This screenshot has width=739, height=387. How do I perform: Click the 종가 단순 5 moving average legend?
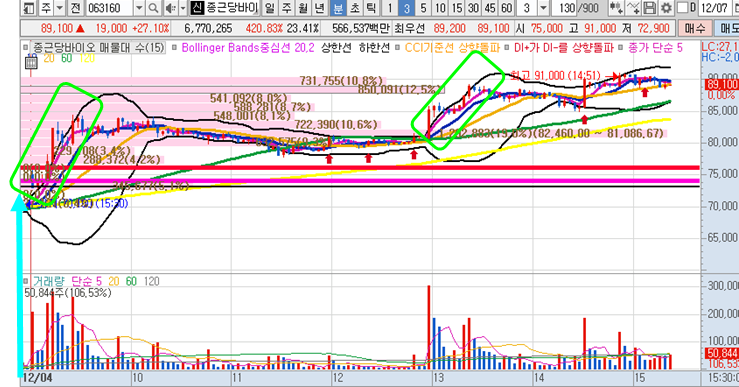pos(655,48)
